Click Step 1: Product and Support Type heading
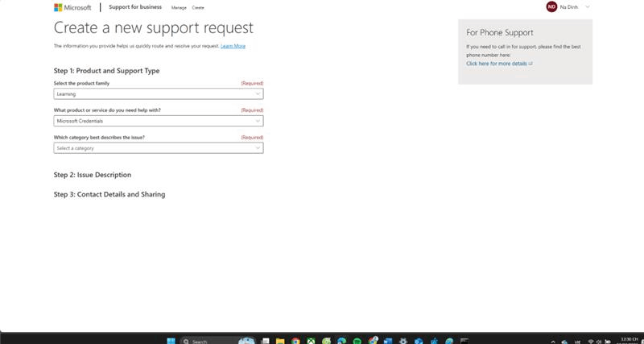 [x=106, y=71]
